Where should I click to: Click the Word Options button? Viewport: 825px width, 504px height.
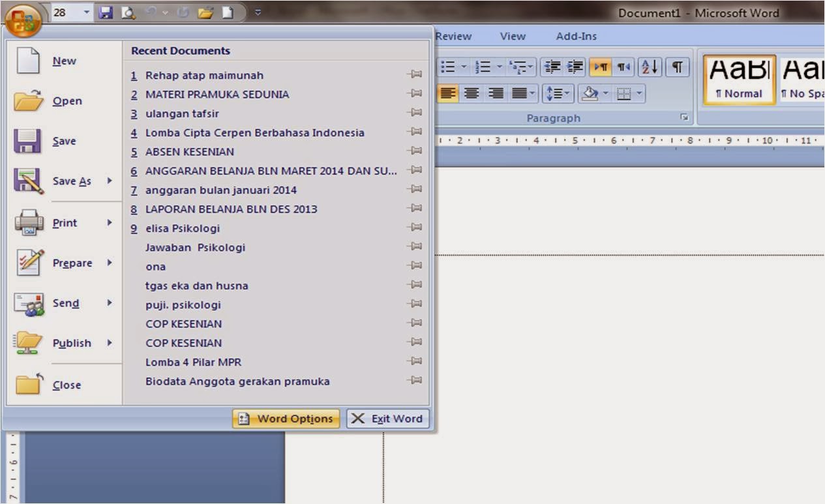pos(286,419)
